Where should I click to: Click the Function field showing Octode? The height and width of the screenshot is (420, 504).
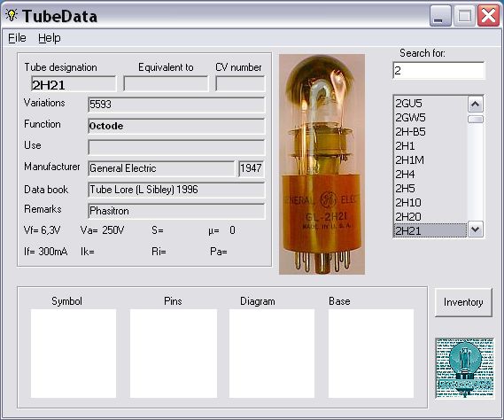[176, 126]
